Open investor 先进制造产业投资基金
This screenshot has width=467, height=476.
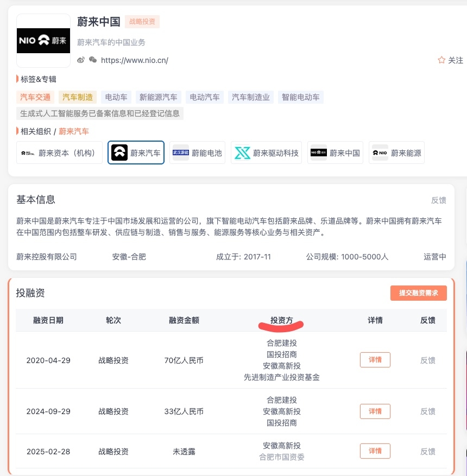281,377
